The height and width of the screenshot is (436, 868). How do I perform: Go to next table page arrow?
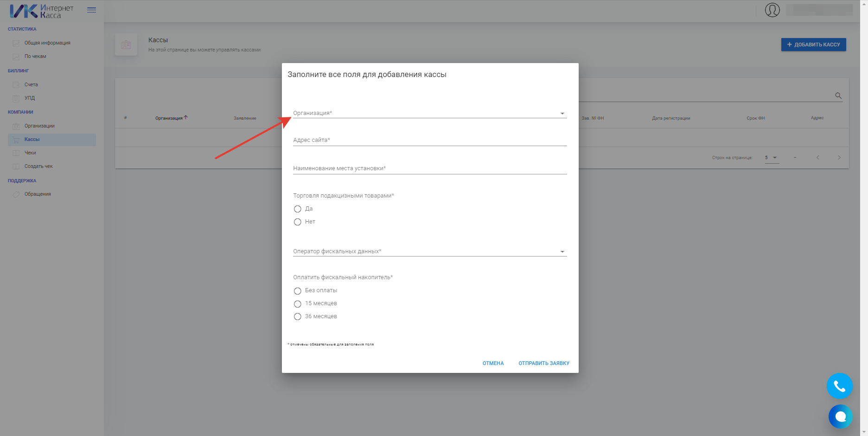(839, 158)
